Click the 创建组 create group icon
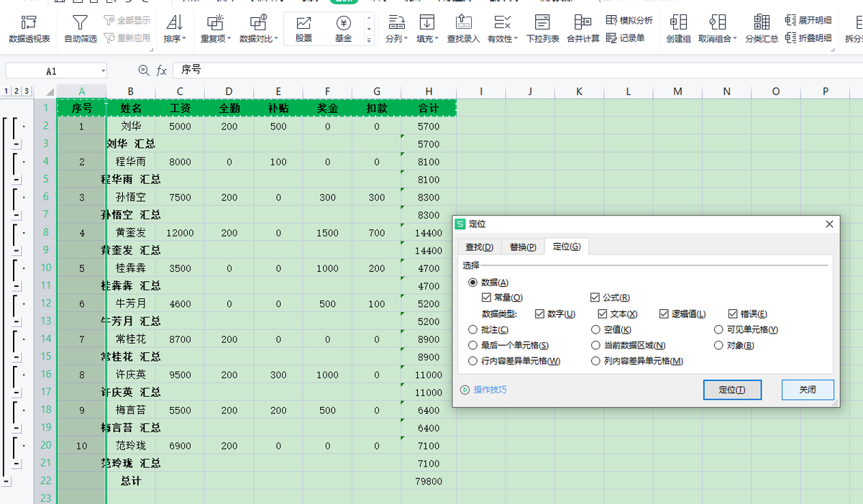The width and height of the screenshot is (863, 504). point(678,22)
